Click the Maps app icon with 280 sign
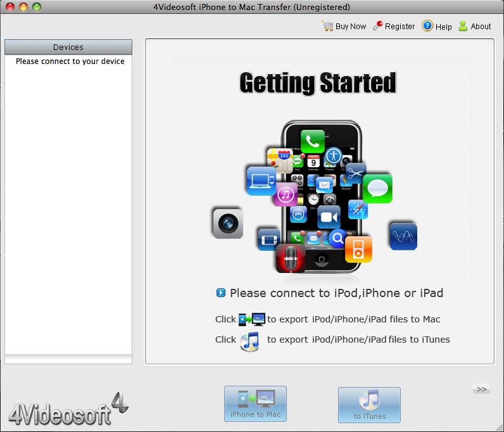Viewport: 504px width, 432px height. pos(280,160)
